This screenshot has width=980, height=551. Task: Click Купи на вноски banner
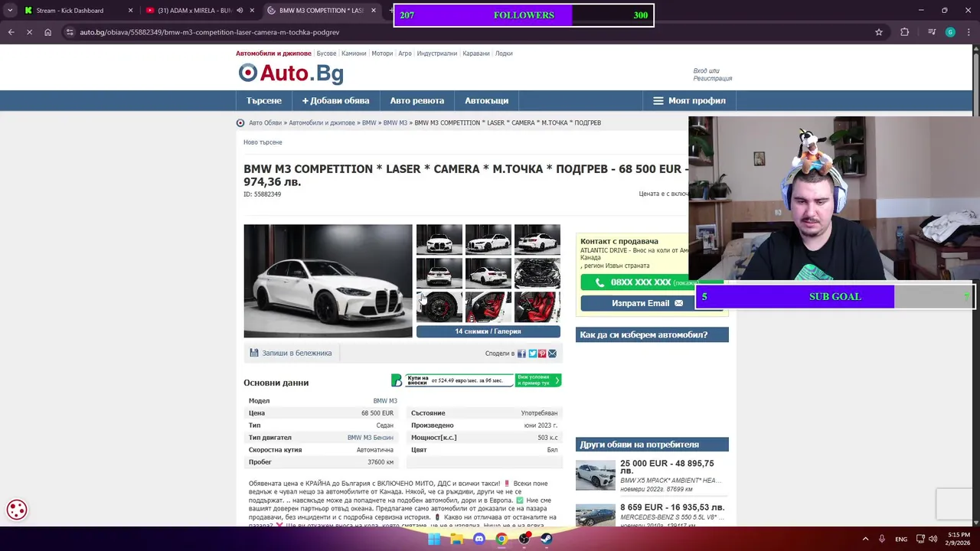tap(476, 380)
